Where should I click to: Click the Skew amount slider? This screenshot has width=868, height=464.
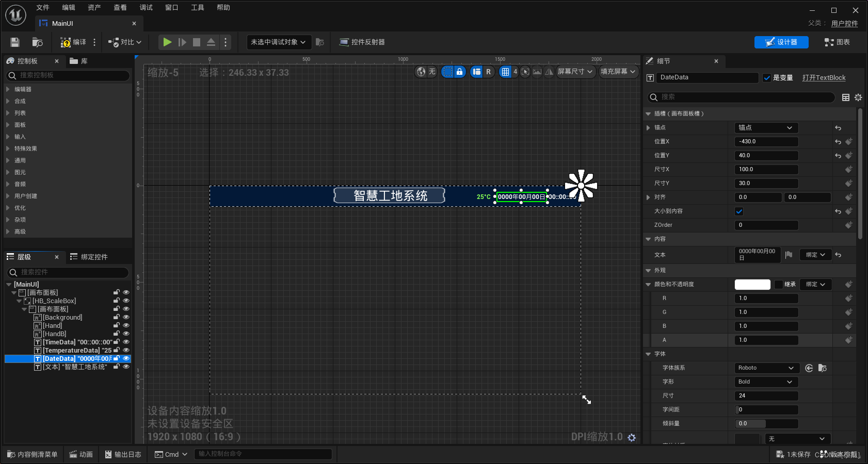tap(766, 424)
